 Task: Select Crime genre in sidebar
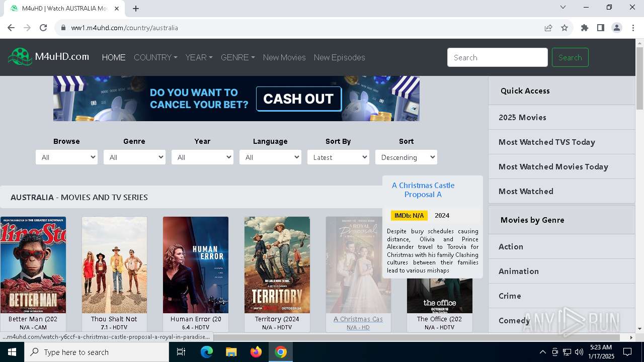pyautogui.click(x=510, y=296)
